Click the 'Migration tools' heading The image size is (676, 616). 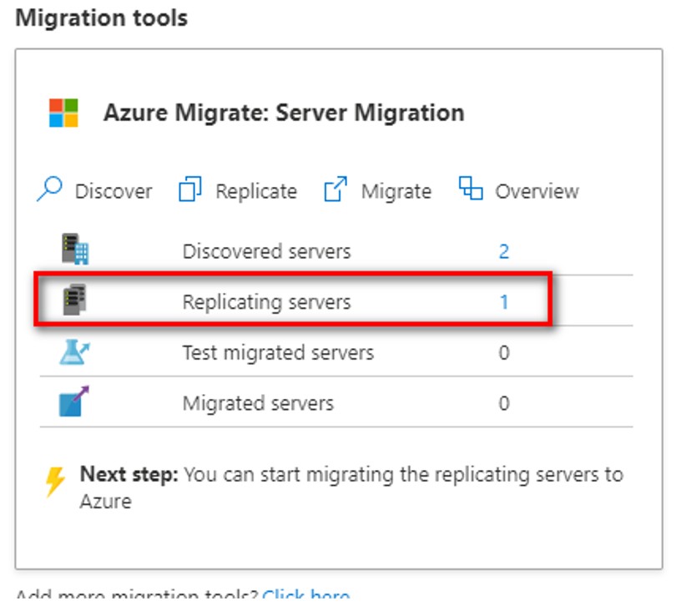(102, 18)
